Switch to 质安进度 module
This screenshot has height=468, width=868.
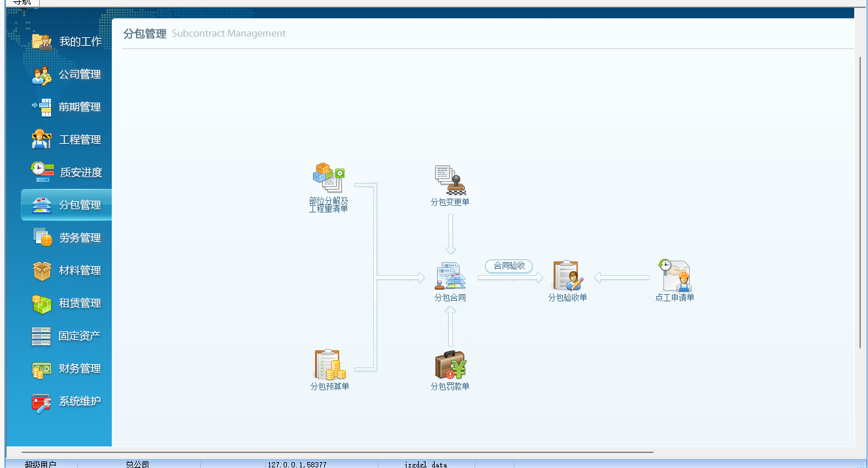click(67, 173)
